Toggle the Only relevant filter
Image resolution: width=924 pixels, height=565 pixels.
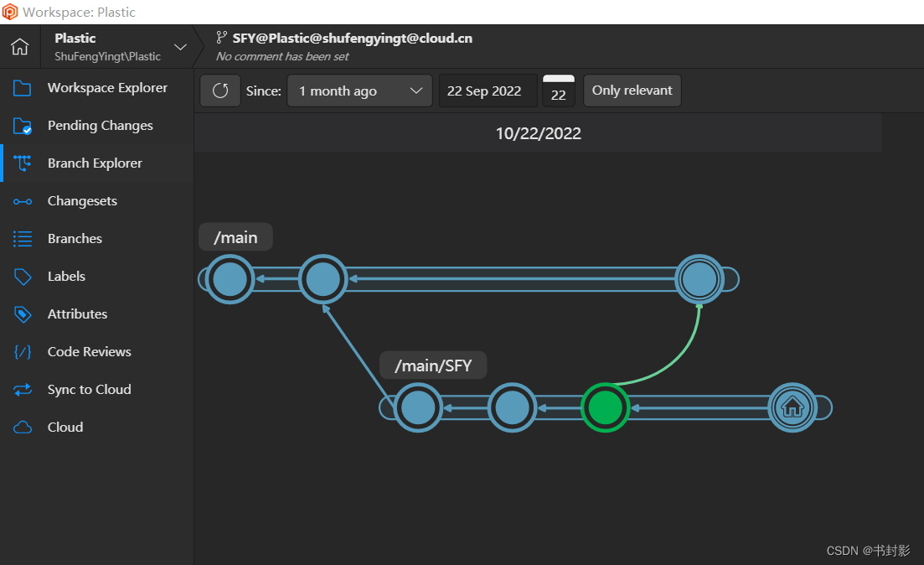632,91
